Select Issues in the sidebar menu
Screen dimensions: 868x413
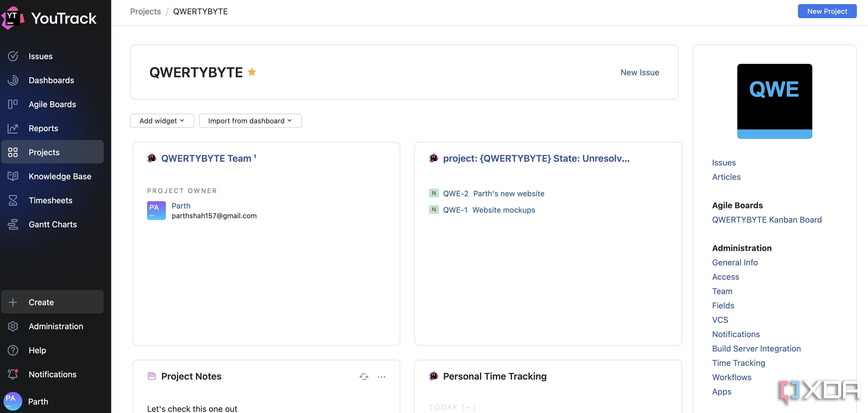[40, 56]
